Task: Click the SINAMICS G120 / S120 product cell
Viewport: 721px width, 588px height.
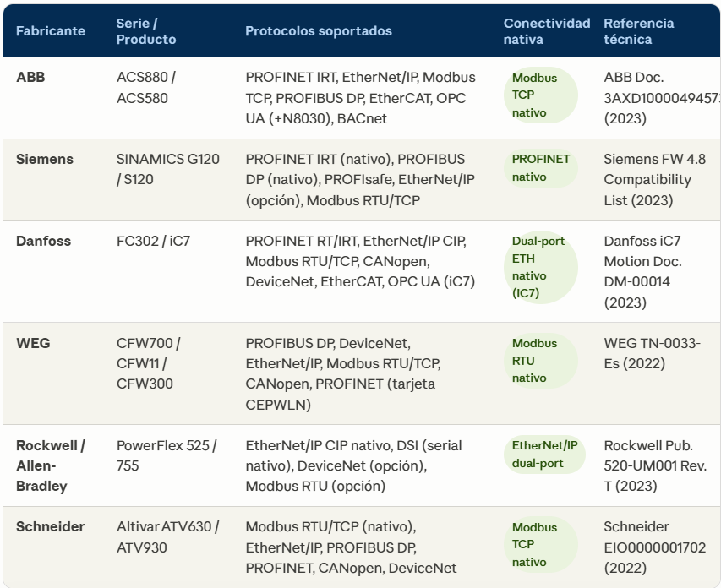Action: (168, 169)
